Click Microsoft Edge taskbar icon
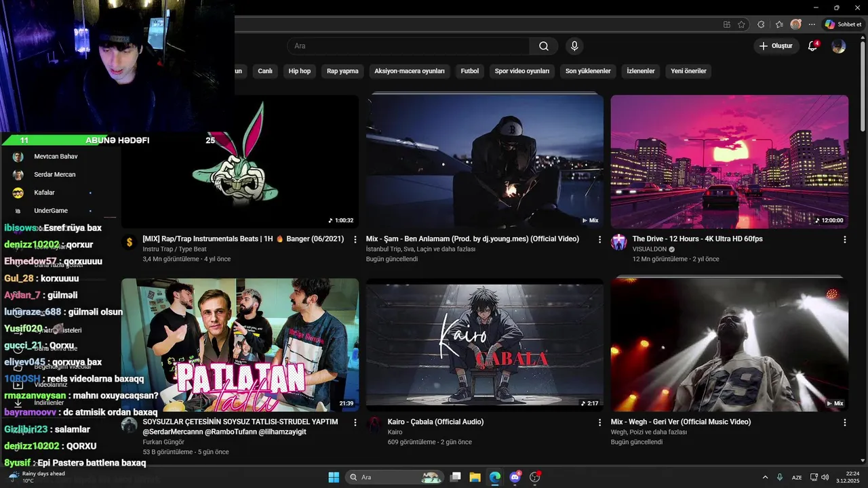This screenshot has height=488, width=868. [x=495, y=477]
